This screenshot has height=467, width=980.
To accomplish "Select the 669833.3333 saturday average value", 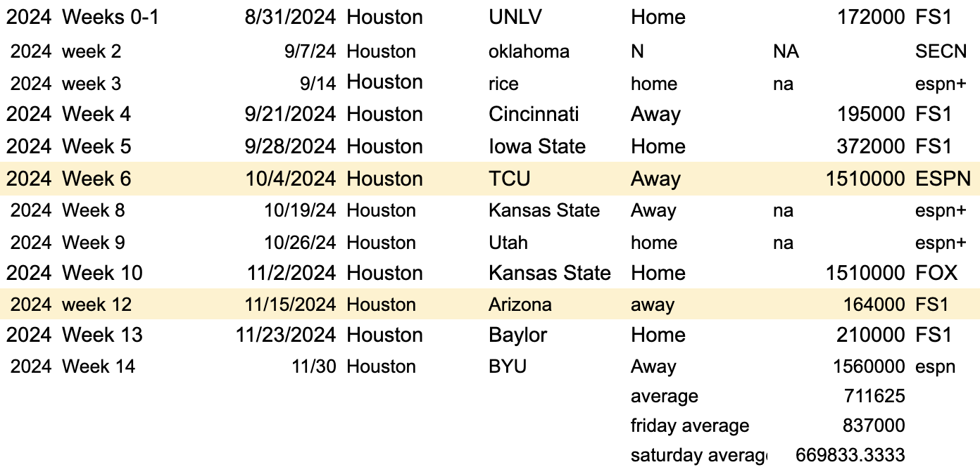I will (x=850, y=455).
